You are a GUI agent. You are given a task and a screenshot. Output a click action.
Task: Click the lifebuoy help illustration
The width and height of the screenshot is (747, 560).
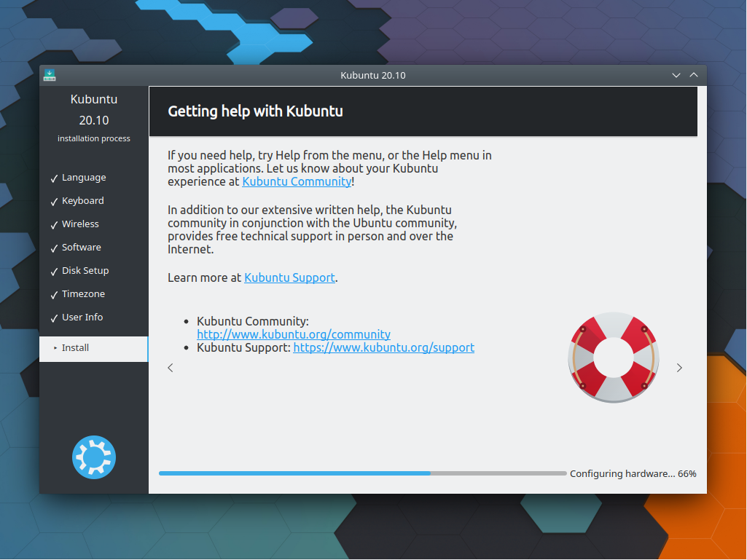point(614,358)
